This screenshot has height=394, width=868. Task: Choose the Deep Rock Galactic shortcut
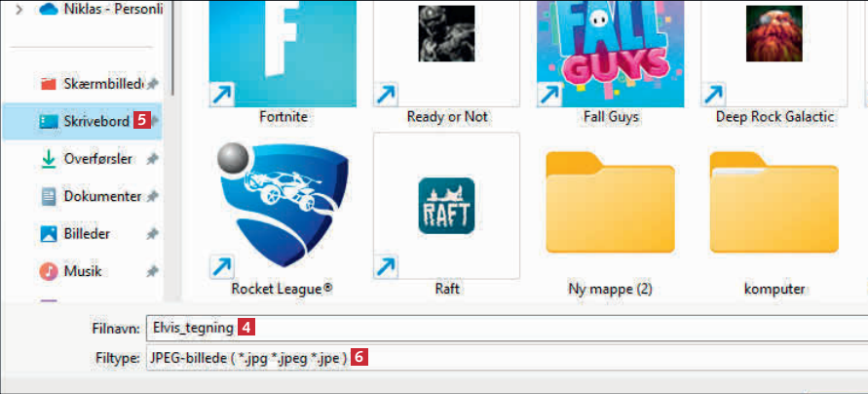tap(774, 54)
